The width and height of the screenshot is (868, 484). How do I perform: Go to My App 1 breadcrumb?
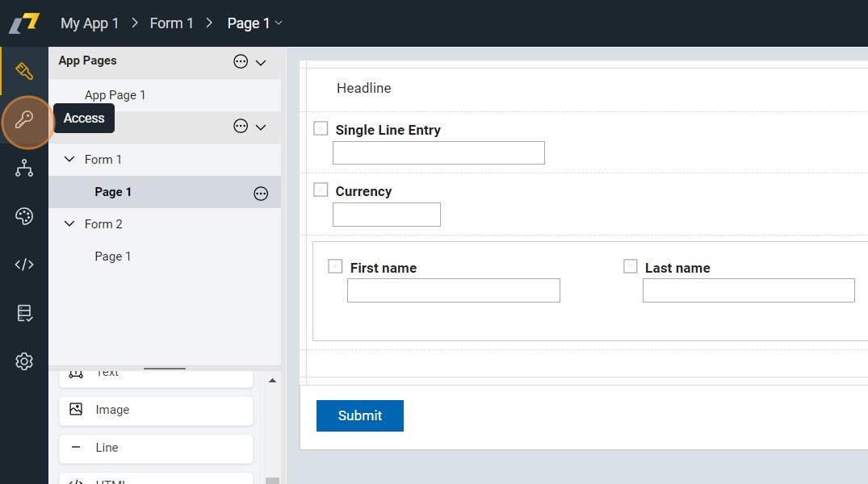pos(90,23)
